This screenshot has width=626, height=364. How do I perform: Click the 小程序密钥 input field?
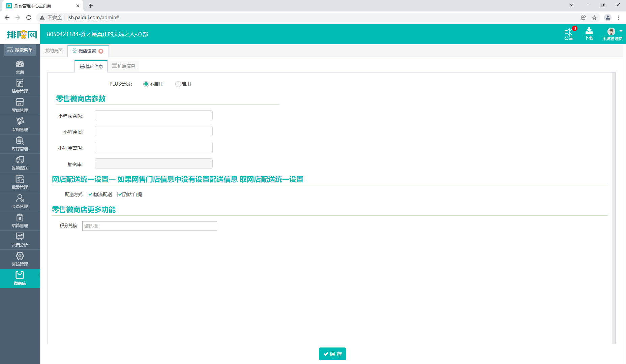[x=153, y=148]
